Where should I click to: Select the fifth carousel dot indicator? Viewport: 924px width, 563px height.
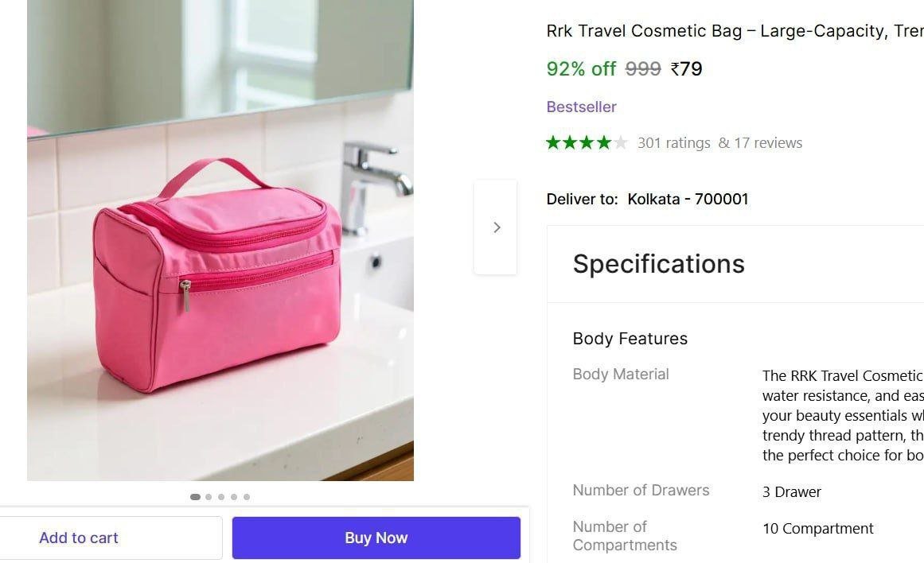(x=247, y=497)
